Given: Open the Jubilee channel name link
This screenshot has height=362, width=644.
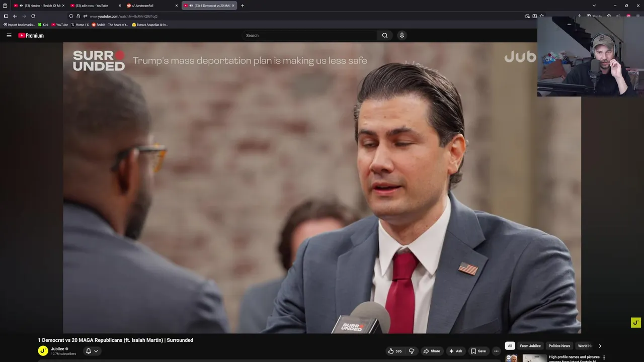Looking at the screenshot, I should pos(57,348).
